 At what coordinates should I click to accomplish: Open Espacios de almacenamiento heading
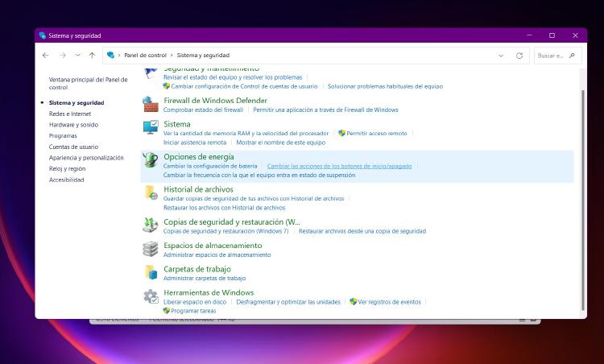click(213, 246)
